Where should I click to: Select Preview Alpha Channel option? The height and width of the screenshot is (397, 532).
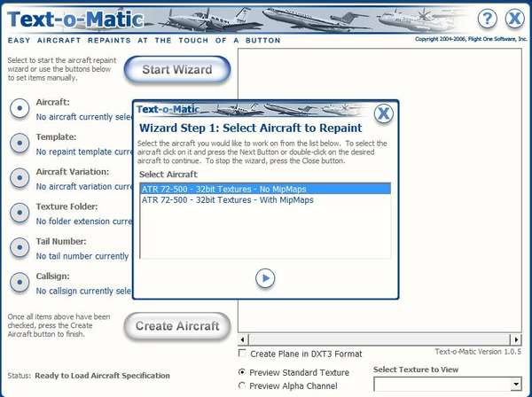point(242,385)
